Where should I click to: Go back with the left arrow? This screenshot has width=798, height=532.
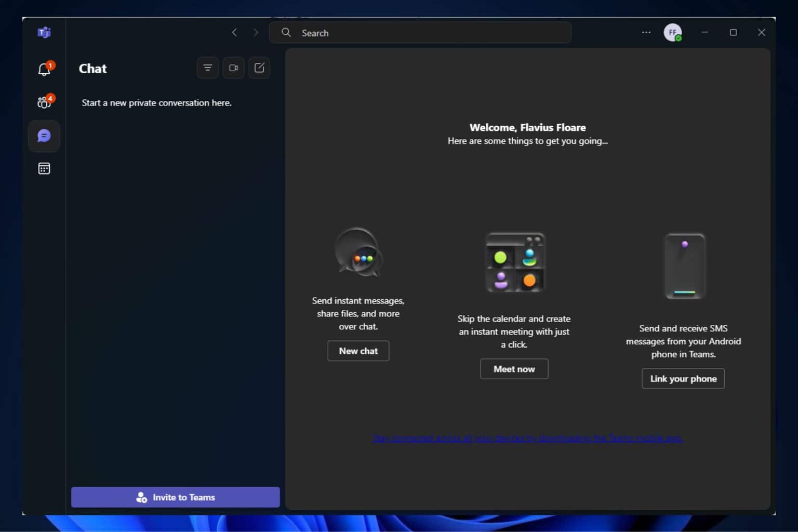click(x=234, y=33)
